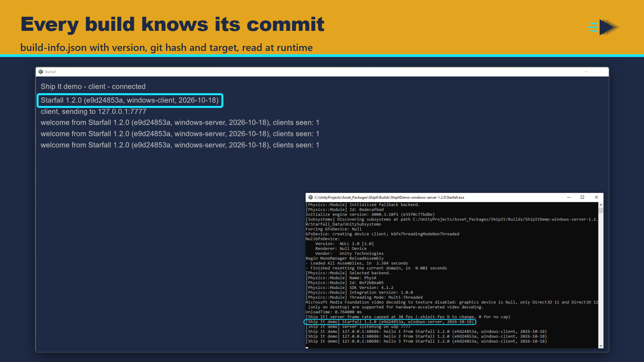This screenshot has height=362, width=644.
Task: Click 'UnloadTime: 0.764000 ms' console line
Action: (333, 312)
